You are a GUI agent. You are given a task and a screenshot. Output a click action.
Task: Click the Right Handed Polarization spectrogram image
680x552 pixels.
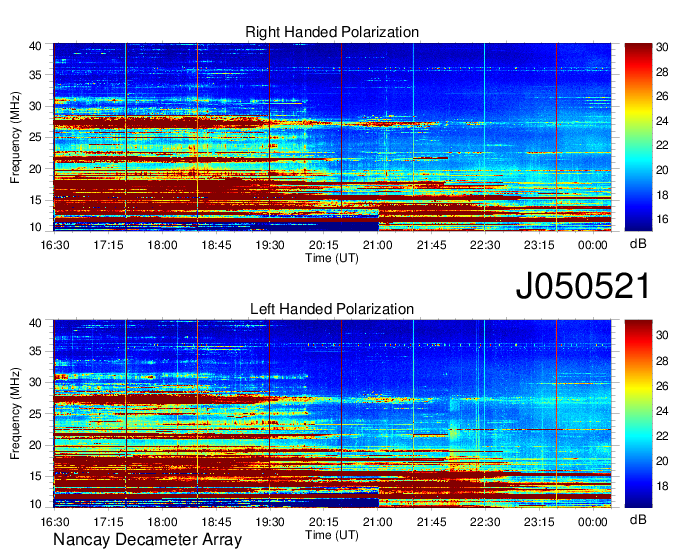[x=332, y=137]
